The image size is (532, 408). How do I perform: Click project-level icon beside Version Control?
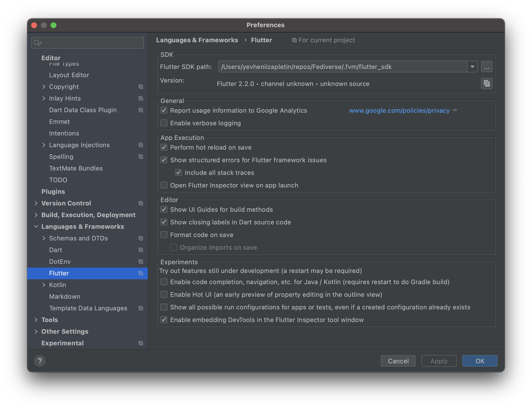[x=141, y=203]
